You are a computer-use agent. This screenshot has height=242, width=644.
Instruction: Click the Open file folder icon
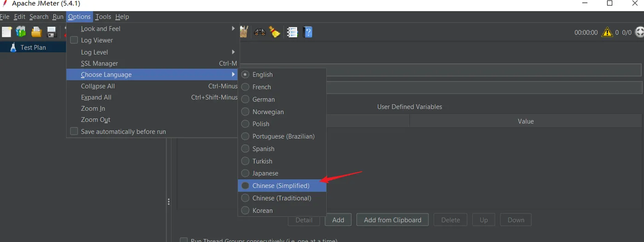coord(36,32)
